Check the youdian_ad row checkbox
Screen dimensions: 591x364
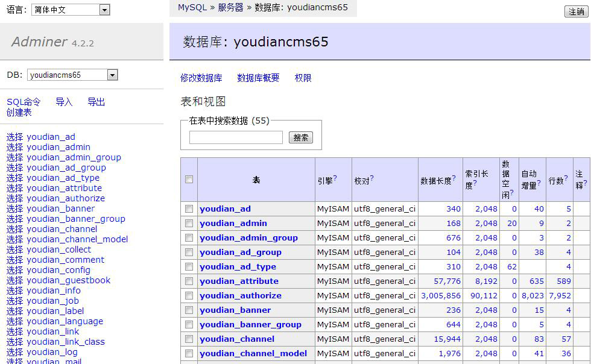(x=189, y=209)
